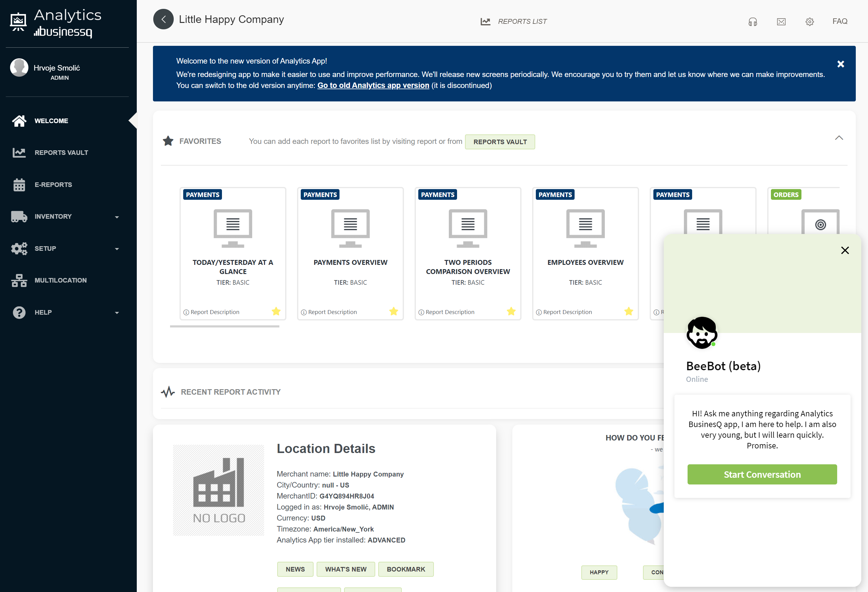
Task: Open Report Description for Employees Overview
Action: pyautogui.click(x=564, y=312)
